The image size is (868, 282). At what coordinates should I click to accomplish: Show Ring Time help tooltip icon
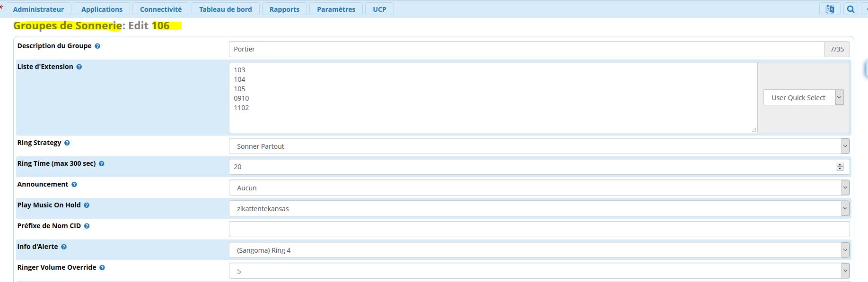(x=102, y=164)
